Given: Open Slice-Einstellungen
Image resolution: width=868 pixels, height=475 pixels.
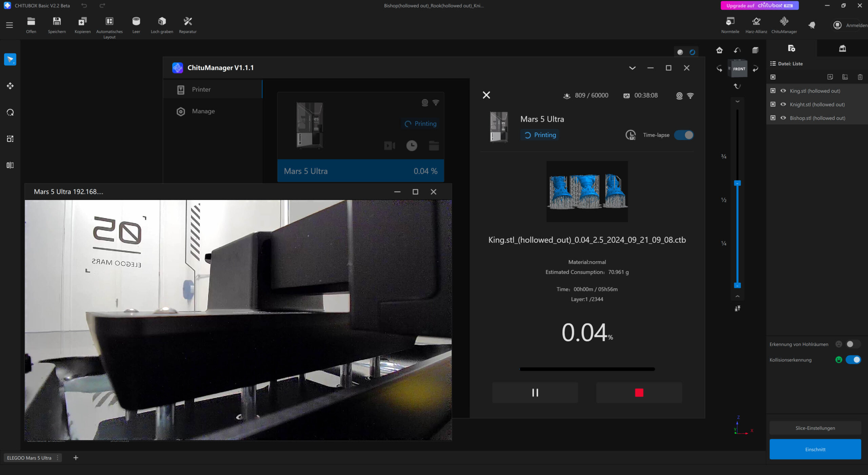Looking at the screenshot, I should pos(815,428).
